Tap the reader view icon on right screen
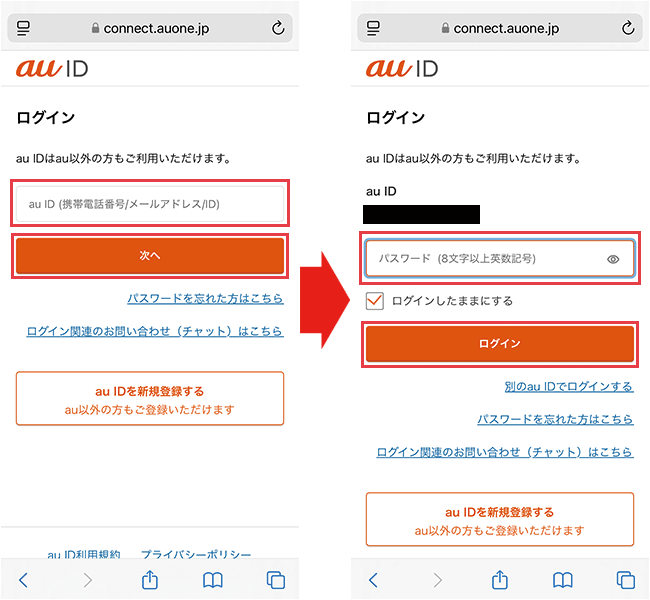650x600 pixels. point(373,28)
